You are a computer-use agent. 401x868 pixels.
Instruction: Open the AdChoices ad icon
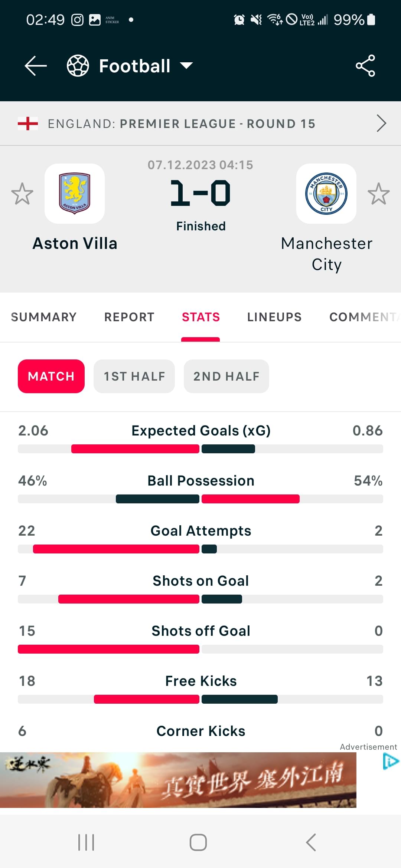coord(391,762)
